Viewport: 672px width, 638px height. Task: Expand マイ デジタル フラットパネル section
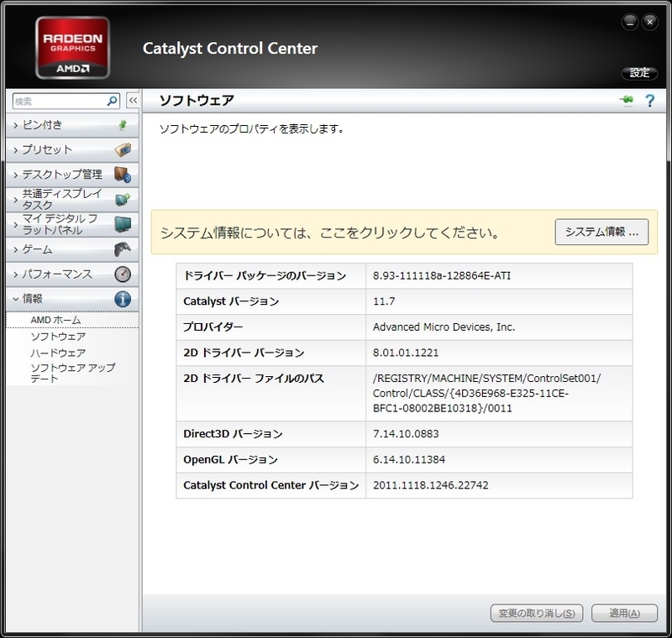click(x=72, y=224)
